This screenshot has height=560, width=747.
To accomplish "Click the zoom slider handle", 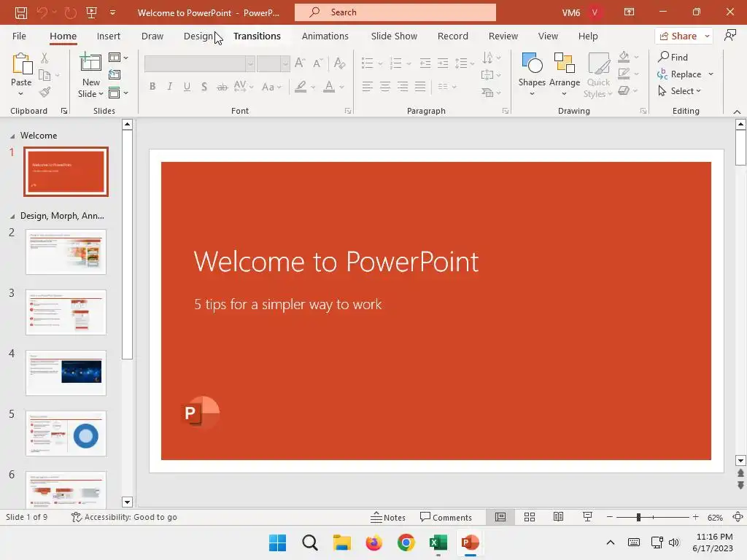I will point(638,517).
